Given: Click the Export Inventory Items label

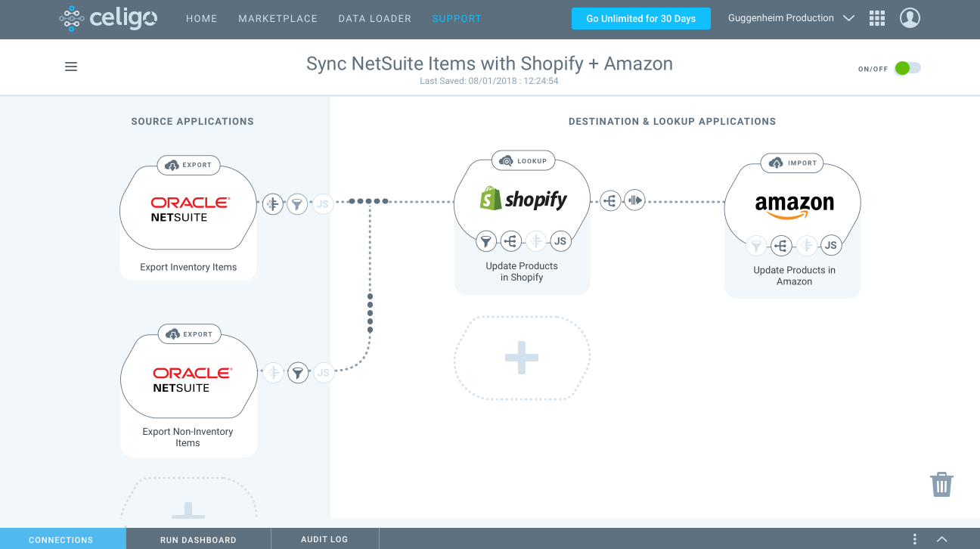Looking at the screenshot, I should point(188,267).
